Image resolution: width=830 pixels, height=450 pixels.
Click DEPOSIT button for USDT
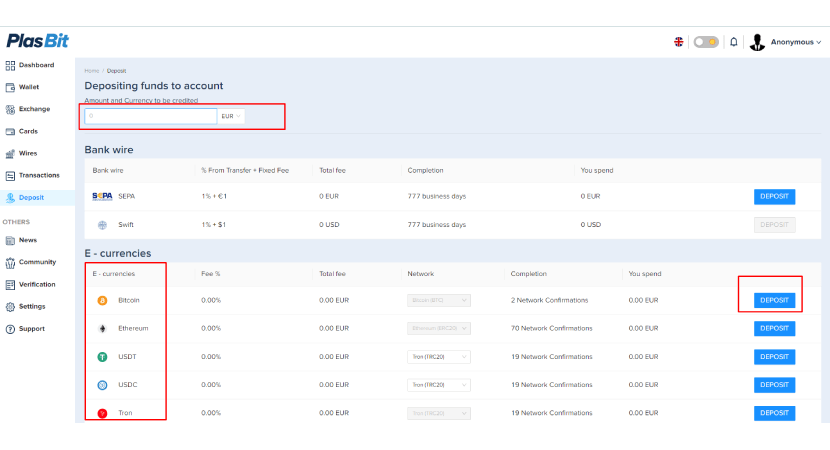[x=774, y=357]
